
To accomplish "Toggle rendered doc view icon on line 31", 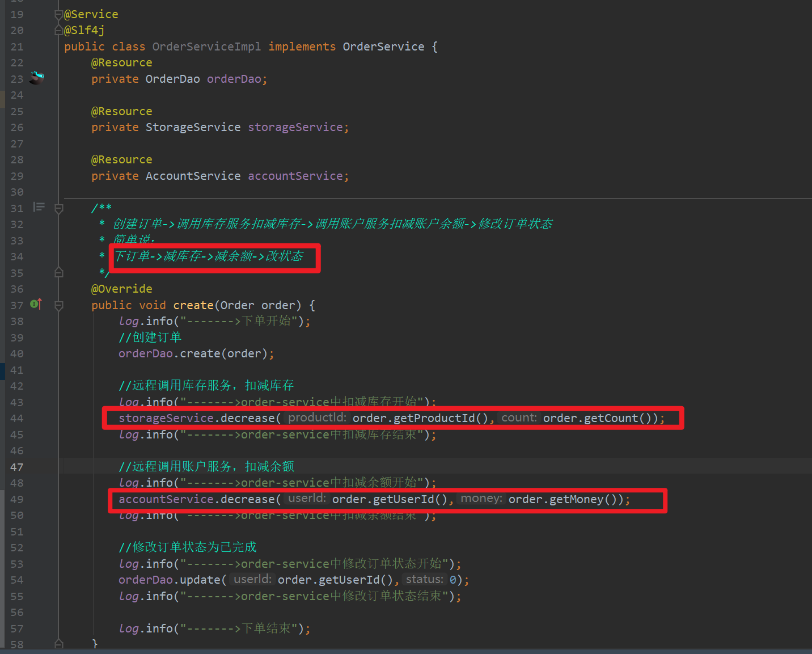I will (39, 207).
